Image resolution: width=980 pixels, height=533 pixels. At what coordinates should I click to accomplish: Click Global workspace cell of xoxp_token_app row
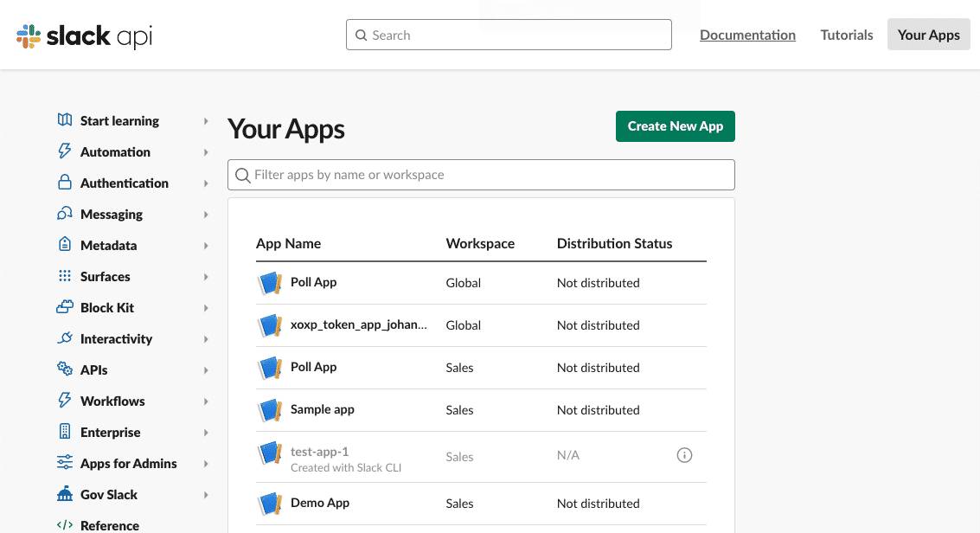pyautogui.click(x=463, y=325)
